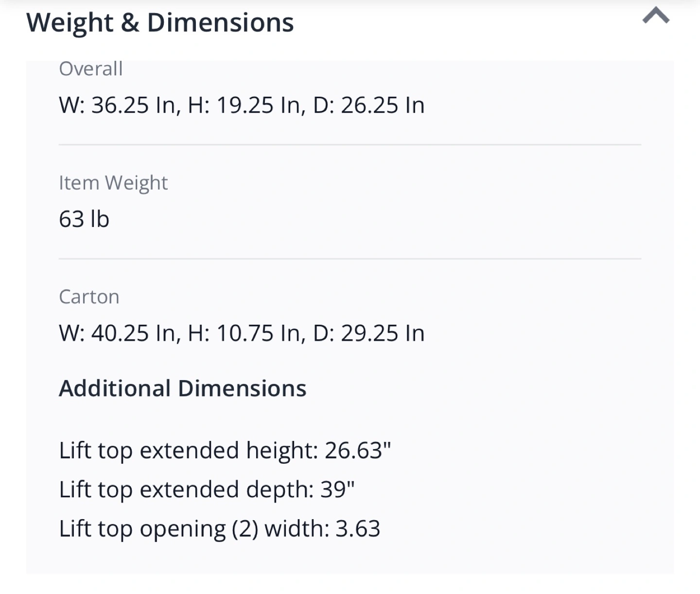
Task: Click the 63 lb weight value
Action: click(x=84, y=219)
